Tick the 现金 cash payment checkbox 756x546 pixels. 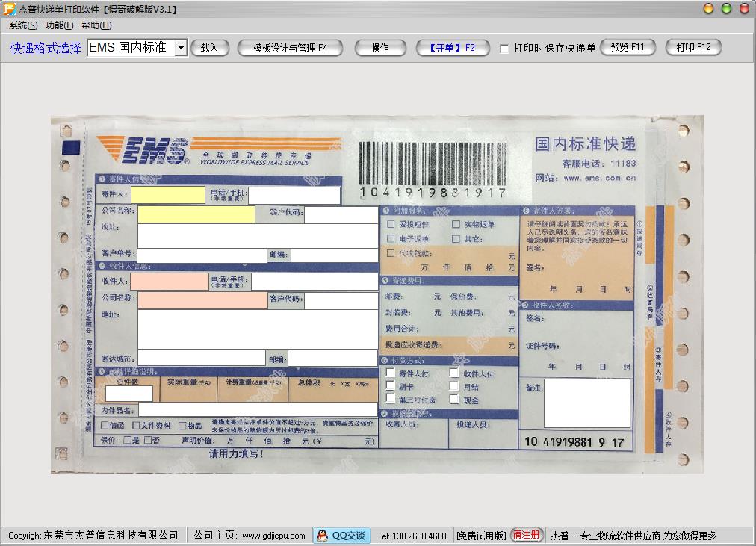(454, 400)
